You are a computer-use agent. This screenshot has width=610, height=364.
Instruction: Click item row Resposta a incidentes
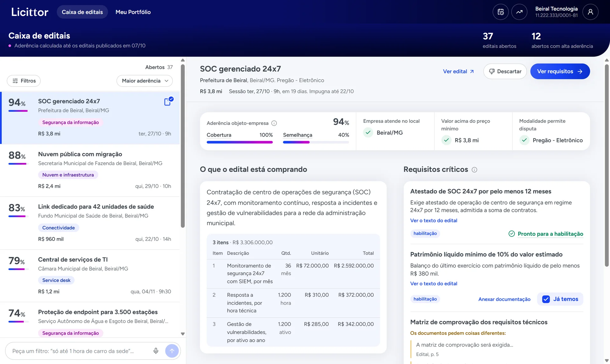tap(293, 303)
